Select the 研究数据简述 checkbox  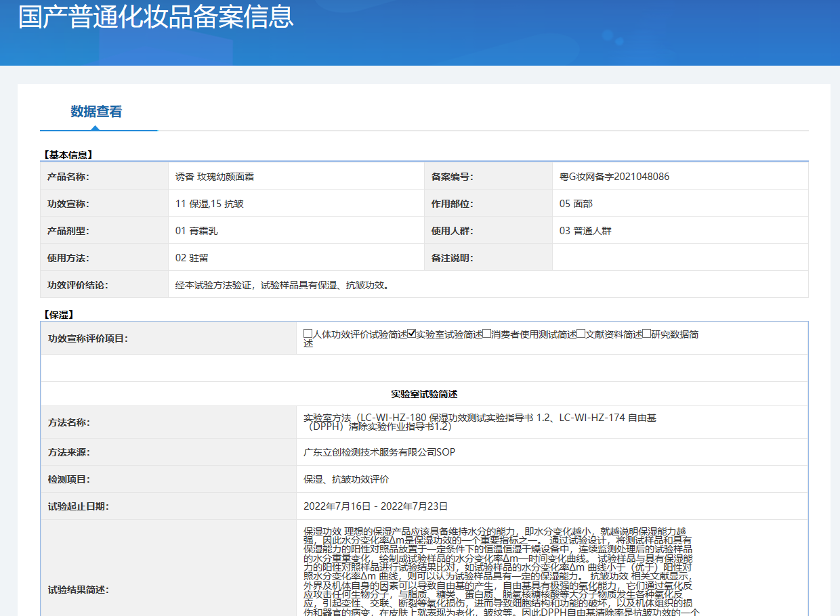coord(646,334)
